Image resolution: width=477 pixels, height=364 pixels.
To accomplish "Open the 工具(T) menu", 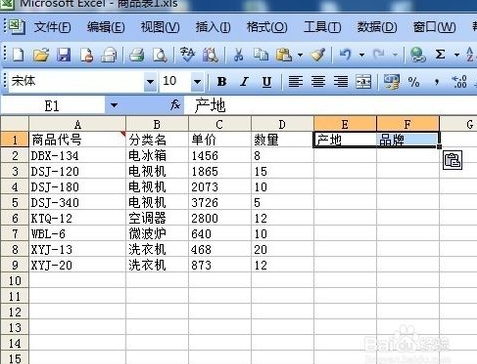I will tap(322, 27).
